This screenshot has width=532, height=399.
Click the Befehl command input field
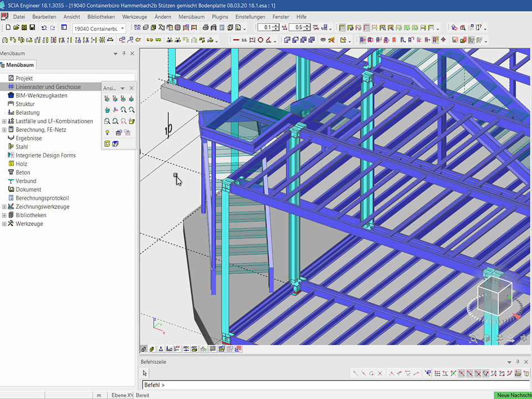tap(332, 385)
